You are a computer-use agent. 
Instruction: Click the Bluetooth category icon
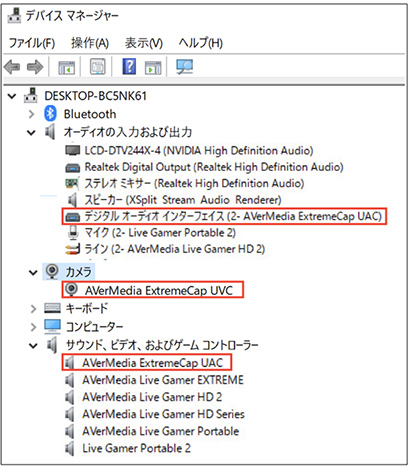50,114
